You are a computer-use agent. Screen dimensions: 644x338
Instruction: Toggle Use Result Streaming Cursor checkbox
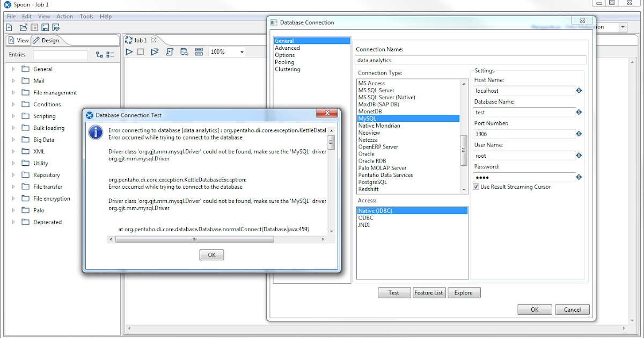[476, 187]
